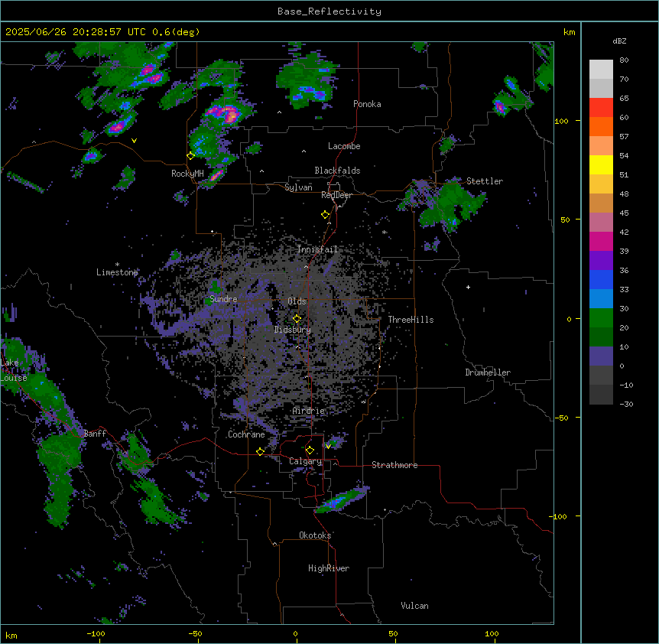Pick the slate blue swatch above 0 dBZ
Screen dimensions: 659x644
click(601, 356)
